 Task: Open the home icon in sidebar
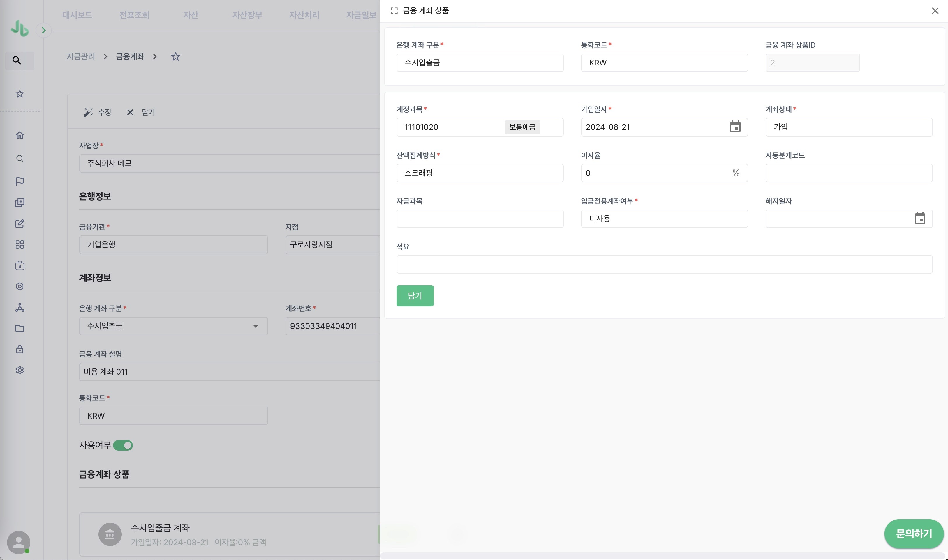coord(20,135)
